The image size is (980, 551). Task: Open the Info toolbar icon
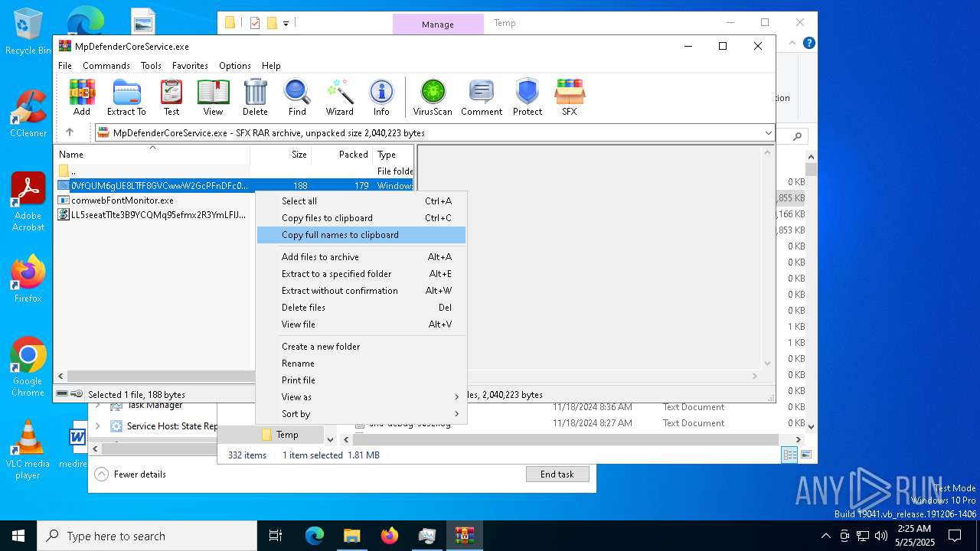pyautogui.click(x=381, y=97)
